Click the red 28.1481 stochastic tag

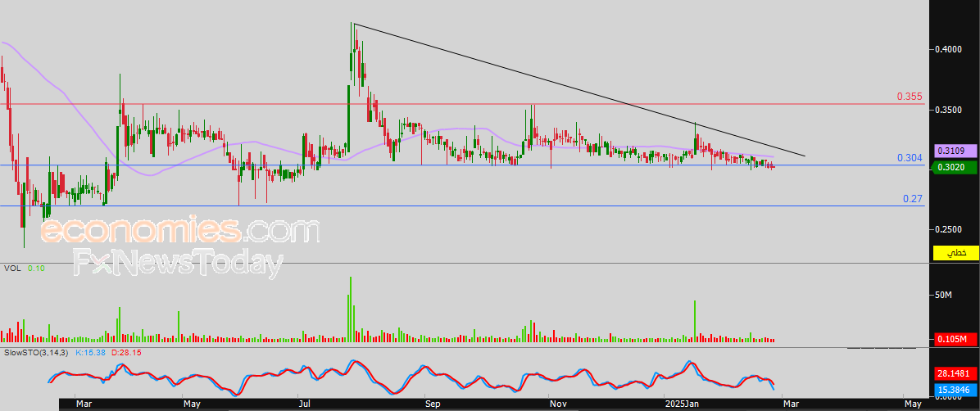955,373
